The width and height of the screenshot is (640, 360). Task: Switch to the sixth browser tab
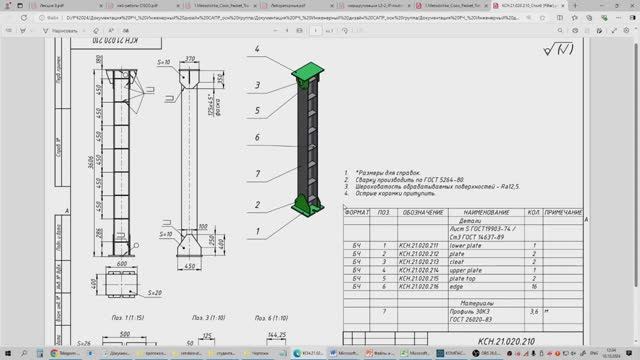(x=450, y=6)
